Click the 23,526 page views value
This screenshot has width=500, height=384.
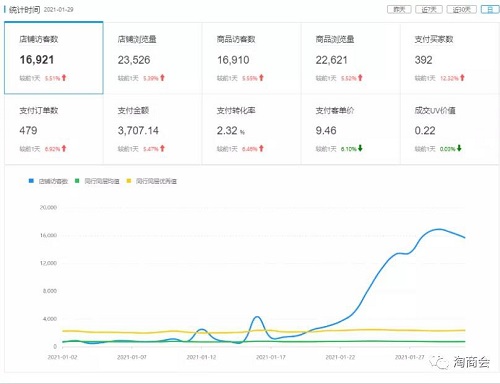coord(134,60)
